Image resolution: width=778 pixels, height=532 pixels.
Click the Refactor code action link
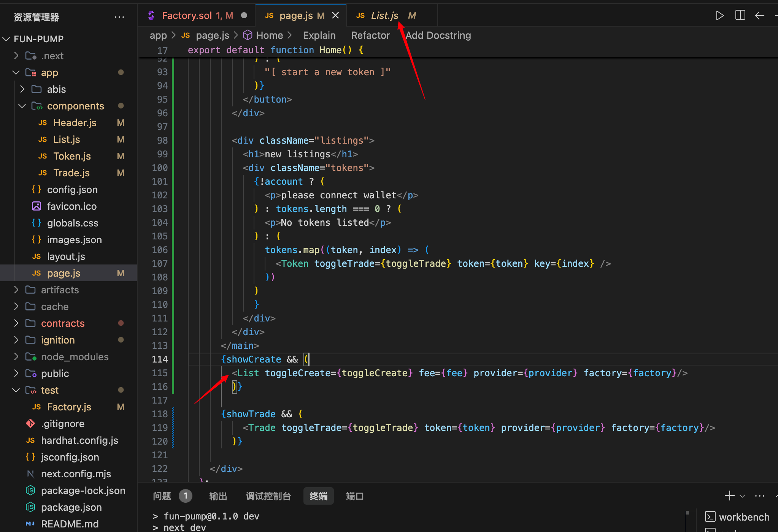(x=370, y=35)
